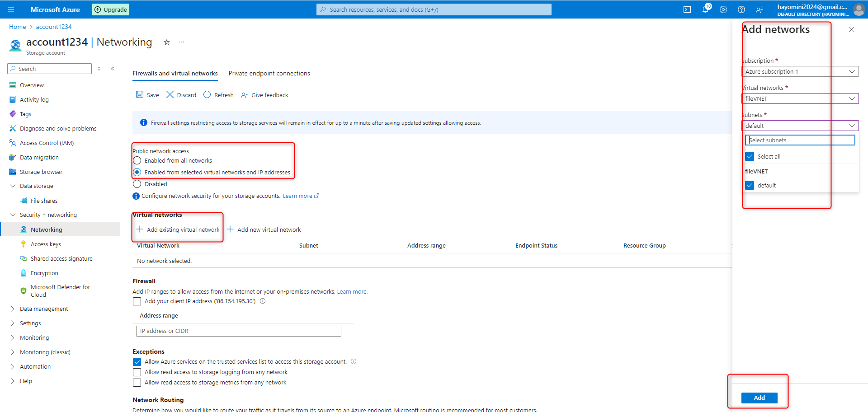Check Allow read access to storage logging
868x412 pixels.
tap(137, 372)
